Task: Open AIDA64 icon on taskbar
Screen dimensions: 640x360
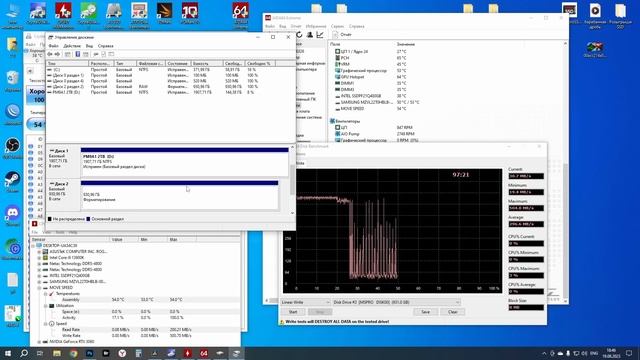Action: pos(204,353)
